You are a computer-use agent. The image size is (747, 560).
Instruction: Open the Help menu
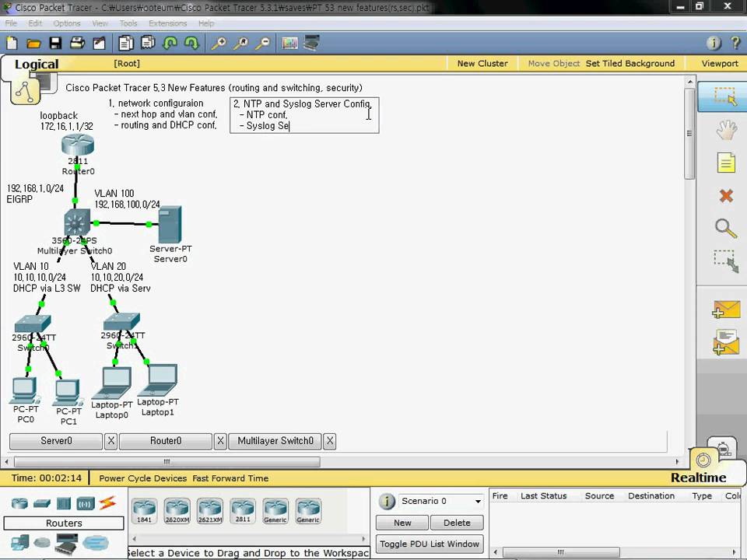[205, 23]
